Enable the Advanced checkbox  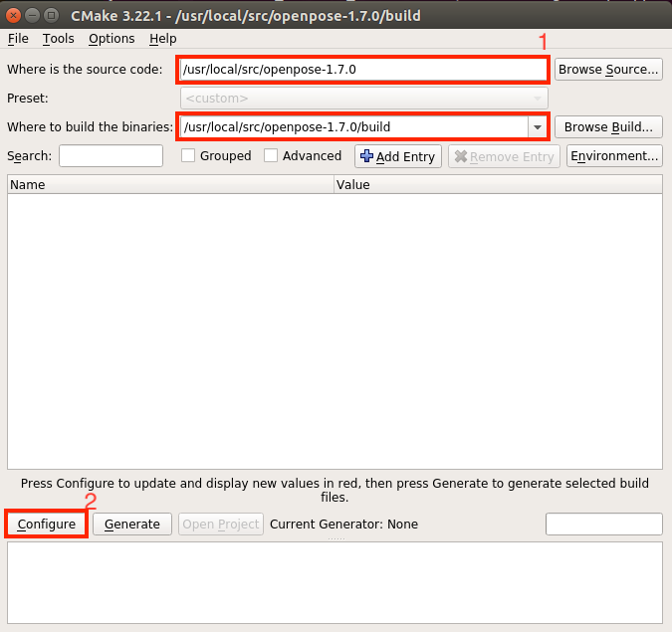(271, 155)
